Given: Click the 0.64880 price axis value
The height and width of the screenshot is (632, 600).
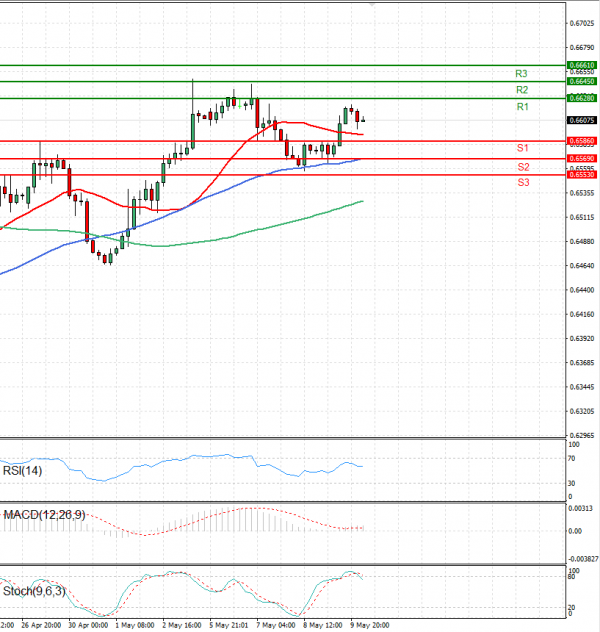Looking at the screenshot, I should [x=582, y=242].
